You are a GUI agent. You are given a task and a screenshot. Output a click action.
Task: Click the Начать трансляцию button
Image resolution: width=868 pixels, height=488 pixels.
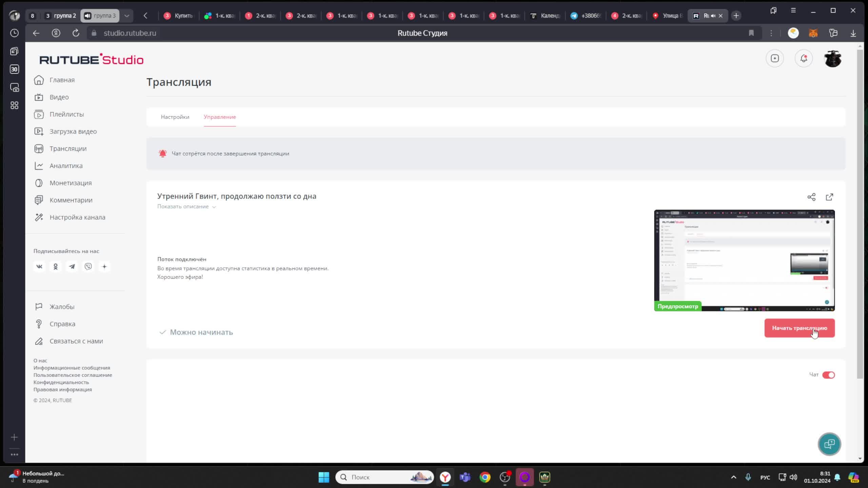pyautogui.click(x=800, y=328)
